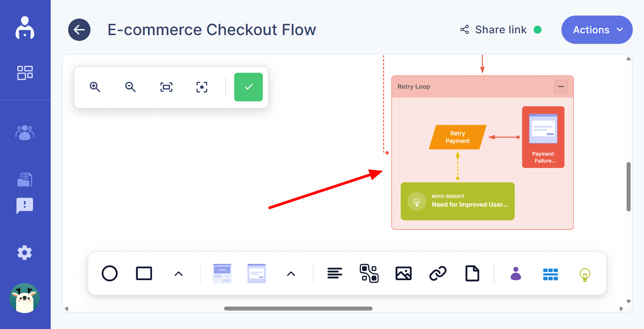Center the canvas with the focus icon

point(202,87)
